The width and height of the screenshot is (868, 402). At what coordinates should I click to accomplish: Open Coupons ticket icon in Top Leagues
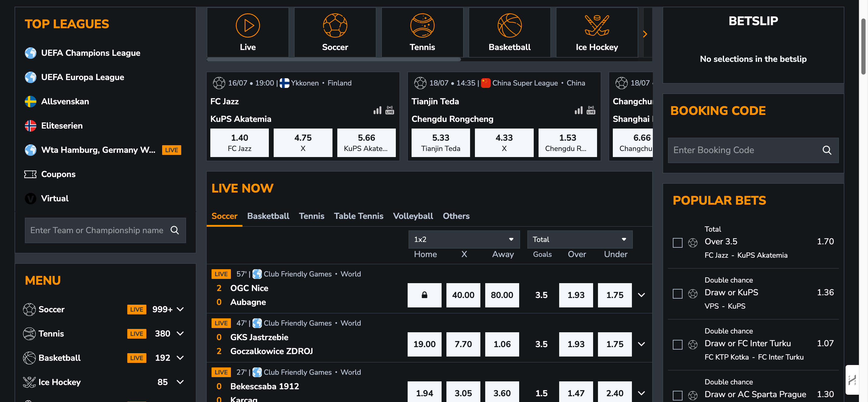pyautogui.click(x=30, y=174)
